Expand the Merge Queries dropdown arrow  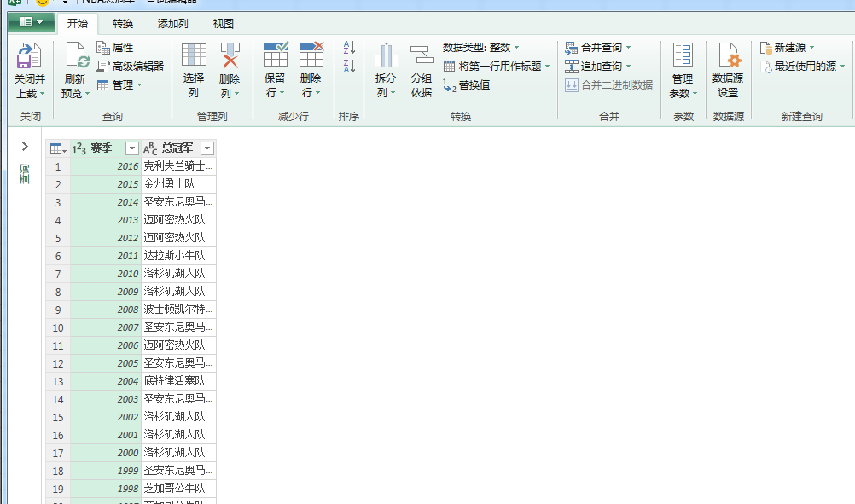click(628, 48)
